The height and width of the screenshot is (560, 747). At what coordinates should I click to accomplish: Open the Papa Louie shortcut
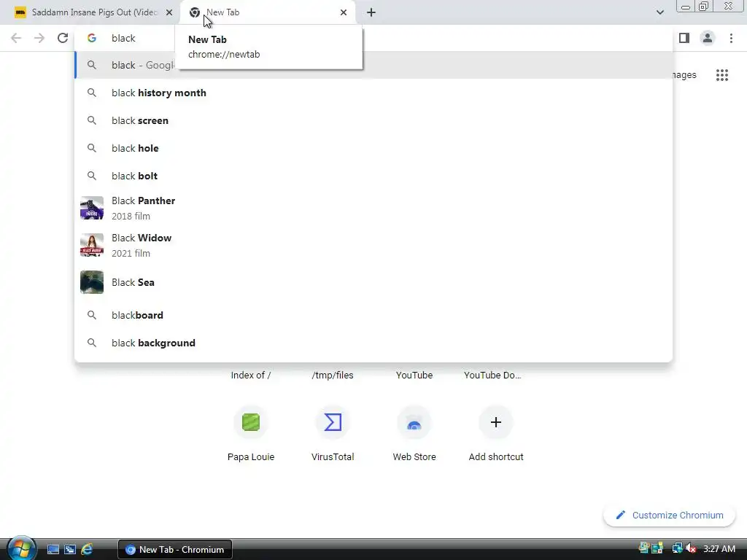pyautogui.click(x=251, y=433)
